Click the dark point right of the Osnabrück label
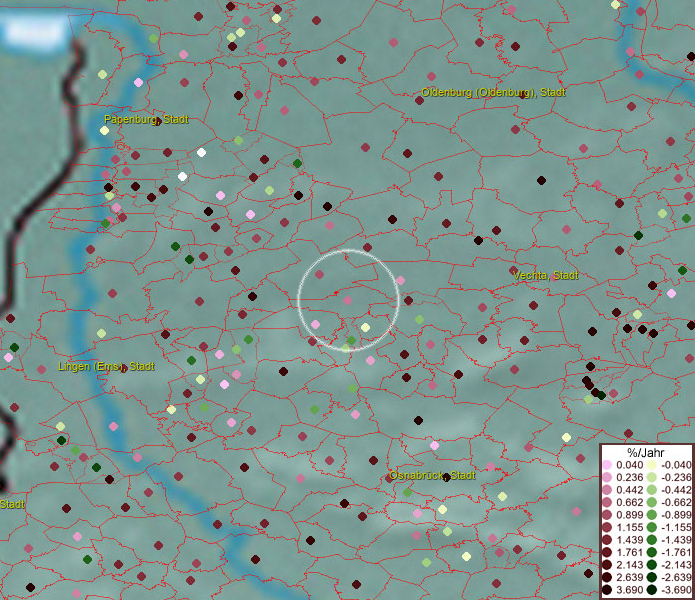The image size is (695, 600). tap(447, 477)
